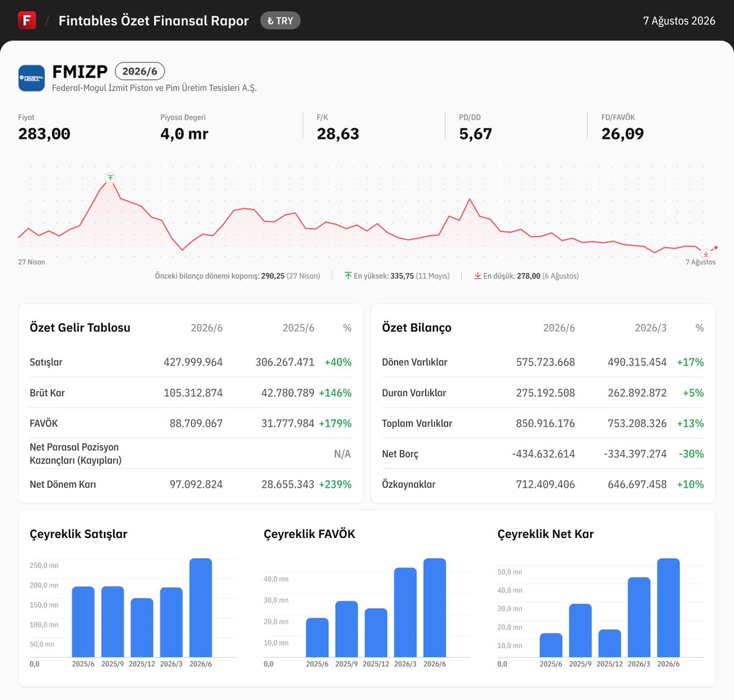Click the 27 Nisan chart start label
The image size is (734, 700).
coord(31,262)
